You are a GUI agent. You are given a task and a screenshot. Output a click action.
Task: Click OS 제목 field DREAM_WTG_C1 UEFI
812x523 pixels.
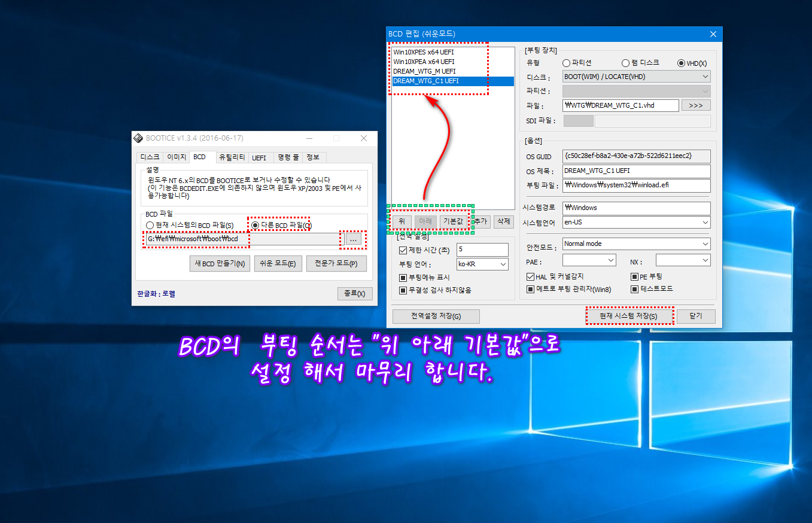[x=637, y=171]
